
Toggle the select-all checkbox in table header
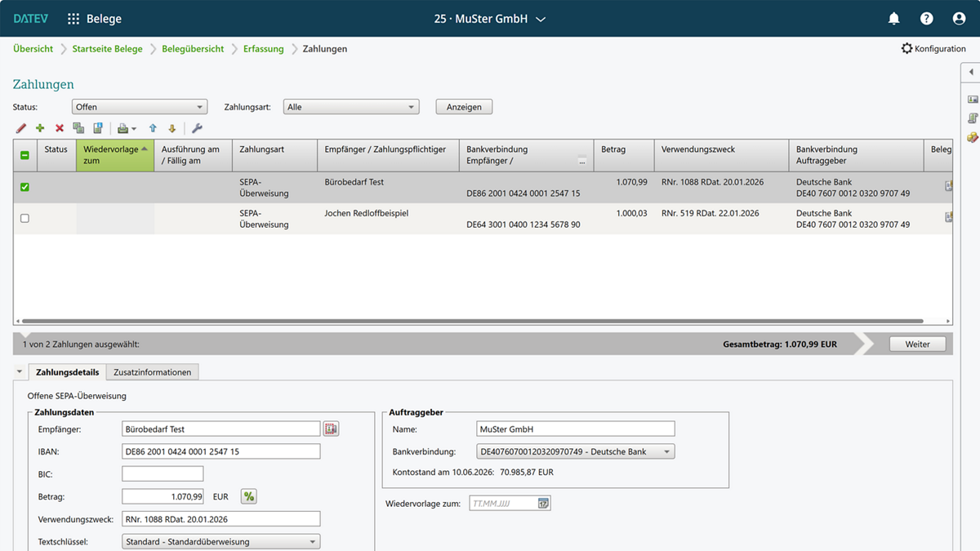pyautogui.click(x=24, y=155)
